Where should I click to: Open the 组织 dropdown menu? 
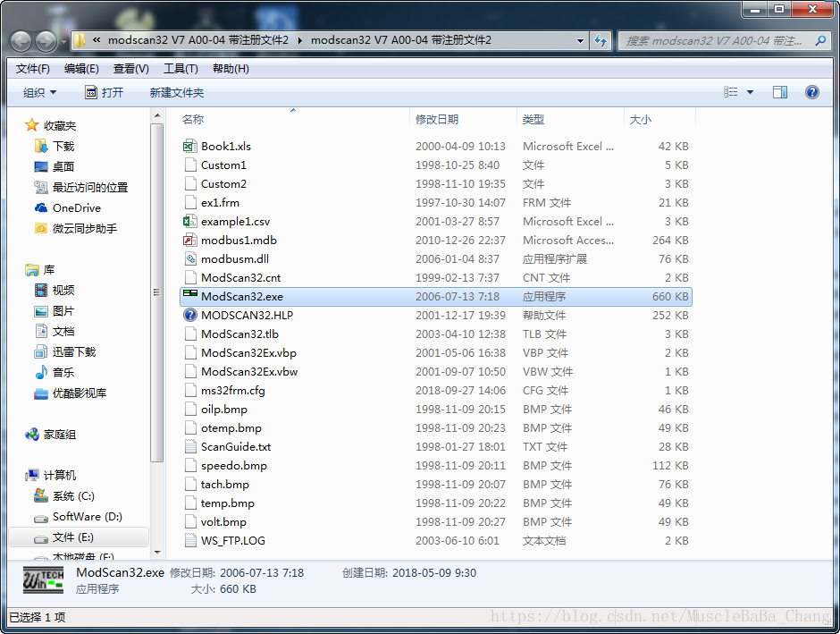tap(39, 92)
